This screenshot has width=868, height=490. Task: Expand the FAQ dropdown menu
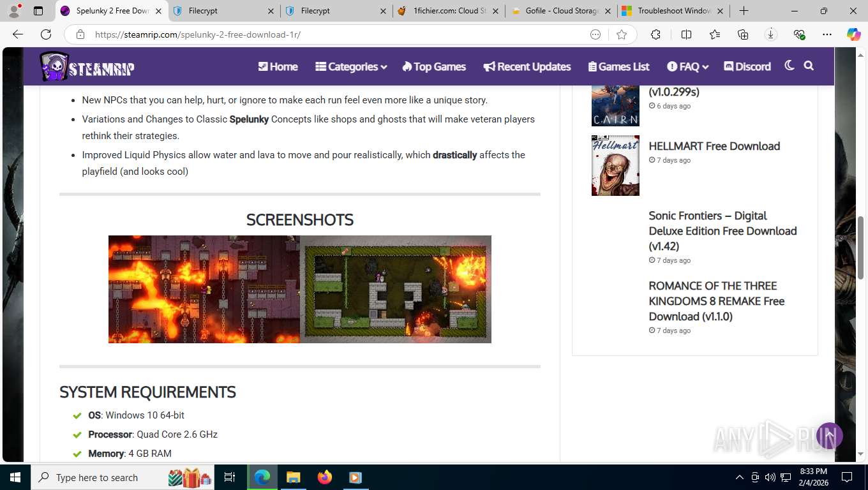coord(688,66)
